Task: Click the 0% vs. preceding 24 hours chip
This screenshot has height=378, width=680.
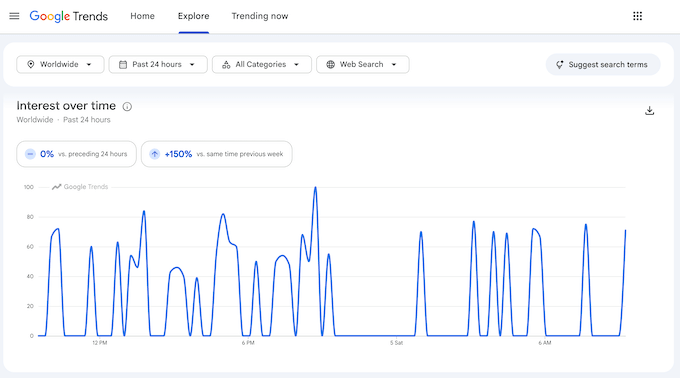Action: point(76,154)
